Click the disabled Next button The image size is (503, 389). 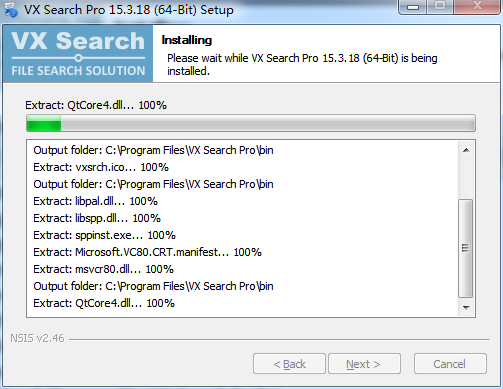364,364
